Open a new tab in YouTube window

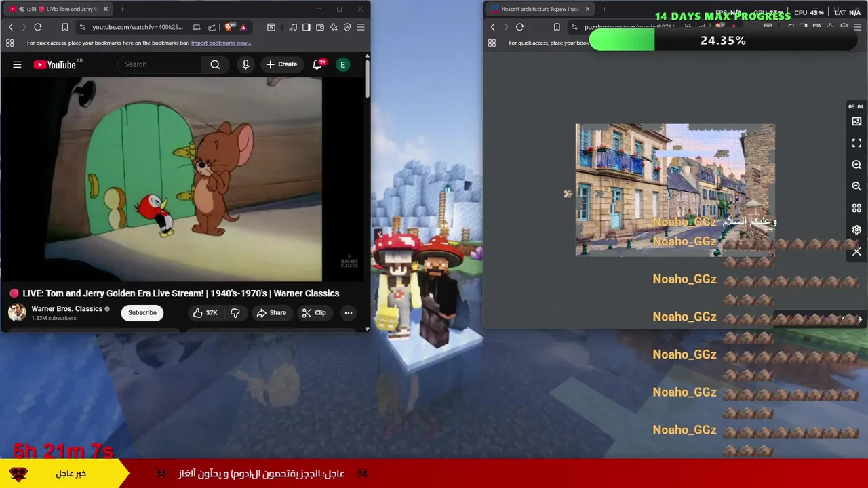point(122,9)
